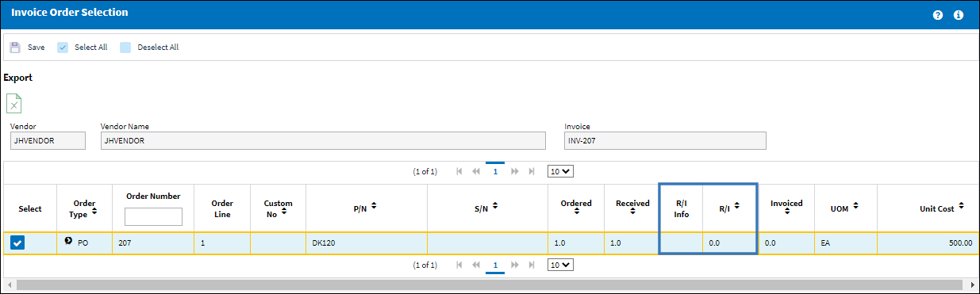
Task: Select page 1 in top paginator
Action: tap(495, 171)
